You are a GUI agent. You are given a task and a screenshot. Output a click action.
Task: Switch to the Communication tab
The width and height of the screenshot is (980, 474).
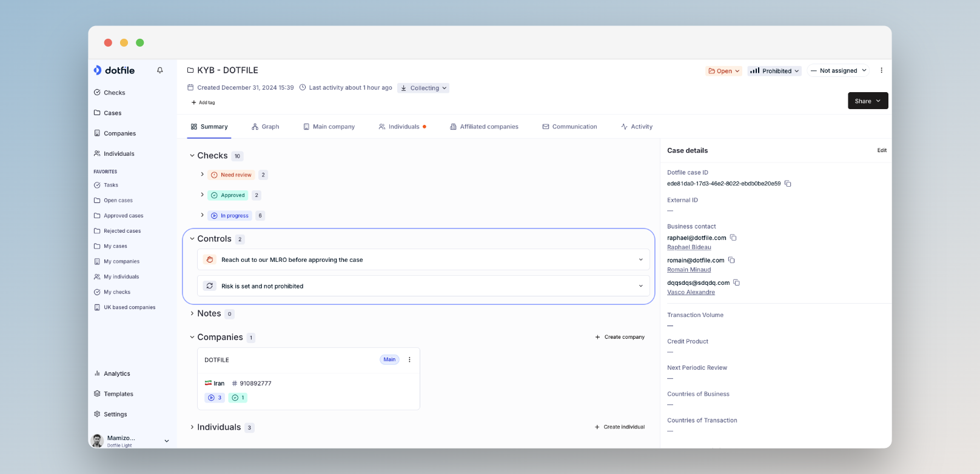tap(569, 127)
